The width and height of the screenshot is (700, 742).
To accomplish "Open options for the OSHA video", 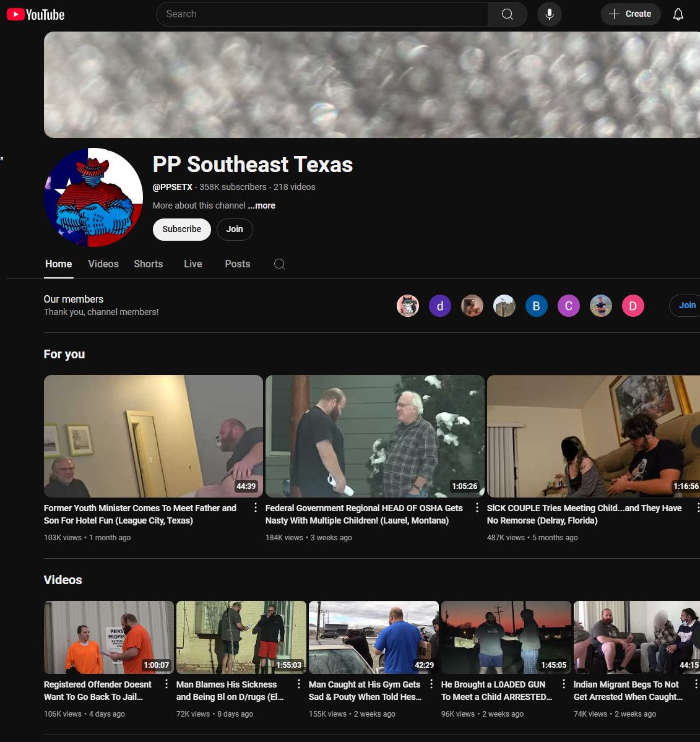I will [x=477, y=507].
